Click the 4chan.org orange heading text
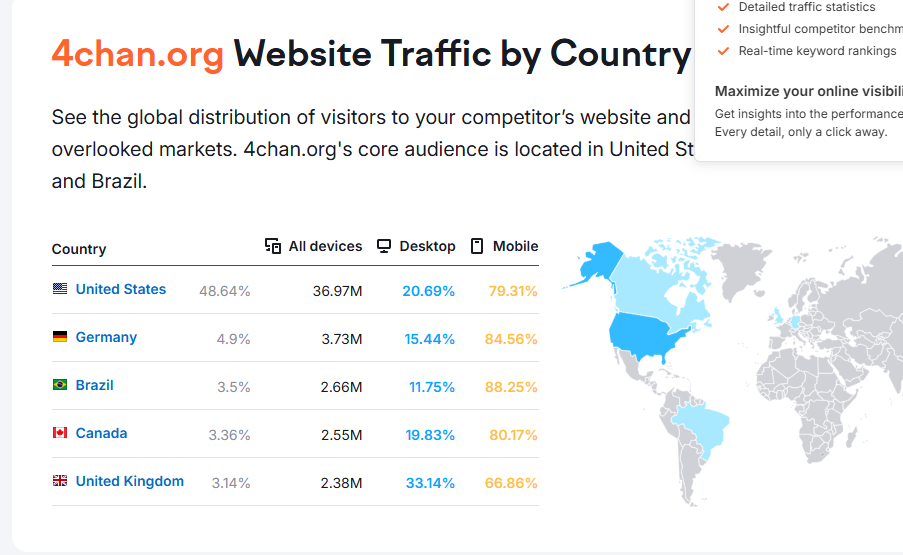 tap(137, 53)
